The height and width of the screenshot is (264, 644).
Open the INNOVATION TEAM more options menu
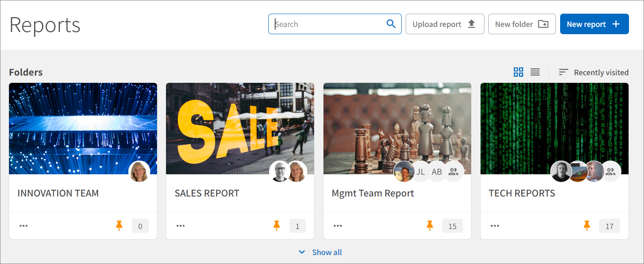tap(24, 226)
